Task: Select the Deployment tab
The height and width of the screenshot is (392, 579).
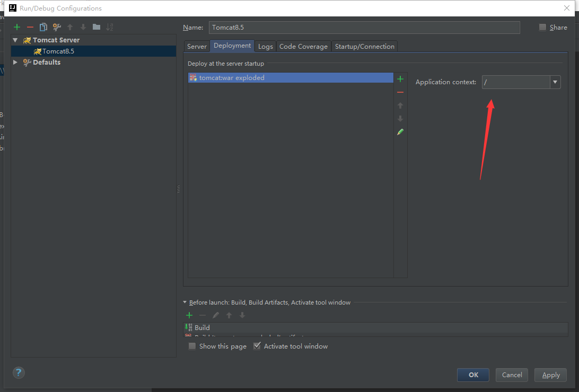Action: pyautogui.click(x=232, y=46)
